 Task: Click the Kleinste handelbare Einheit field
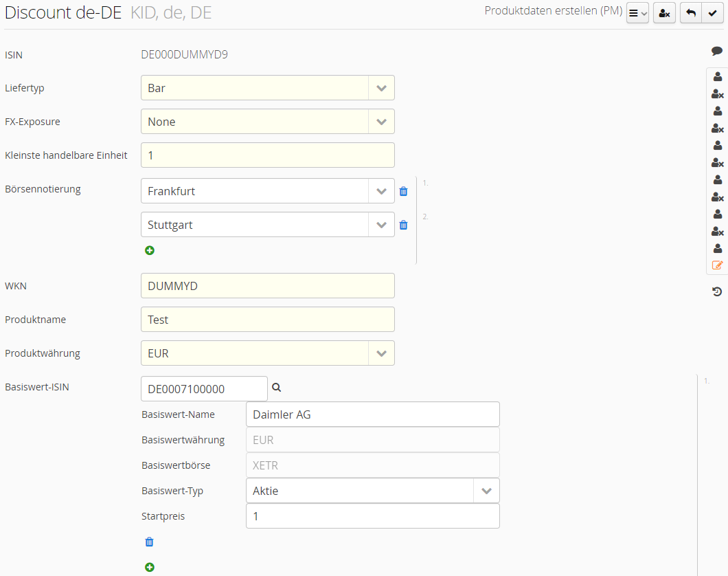267,155
